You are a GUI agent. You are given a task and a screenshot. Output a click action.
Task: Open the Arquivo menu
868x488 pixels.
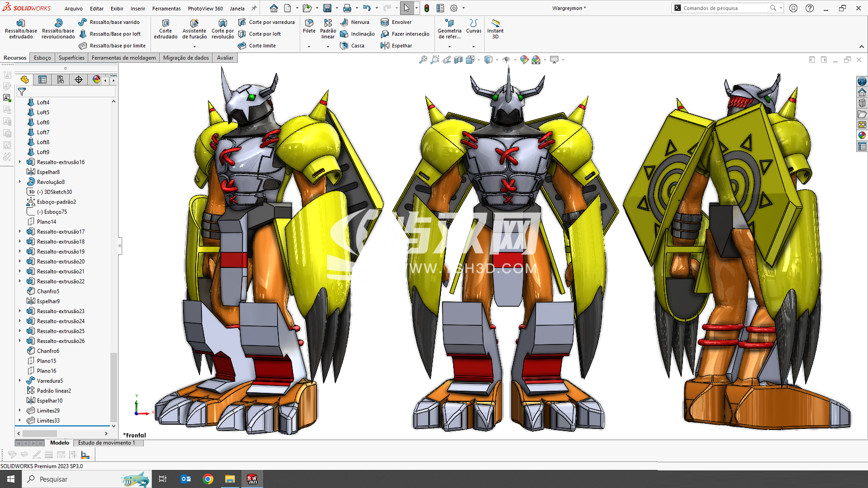73,9
